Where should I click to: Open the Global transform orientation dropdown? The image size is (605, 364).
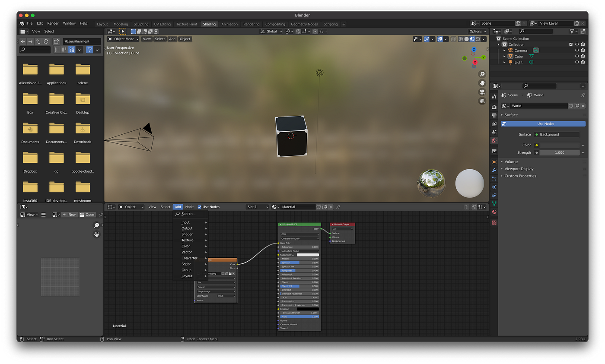271,32
